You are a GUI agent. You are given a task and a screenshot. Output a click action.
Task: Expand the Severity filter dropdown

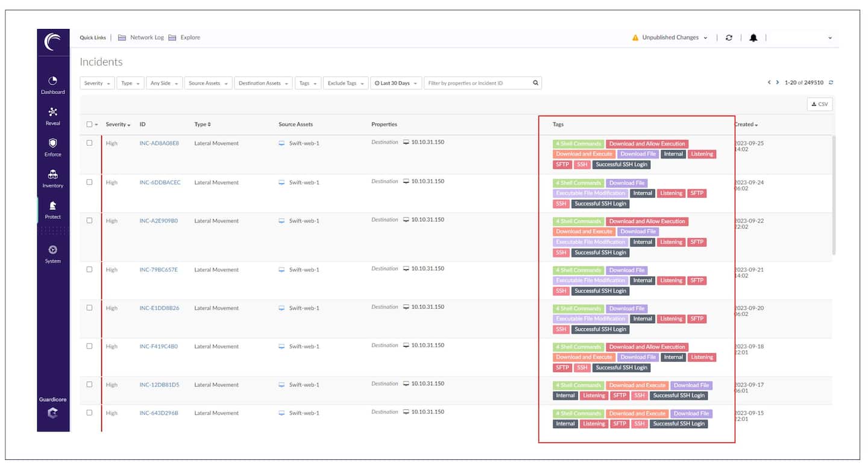tap(97, 83)
